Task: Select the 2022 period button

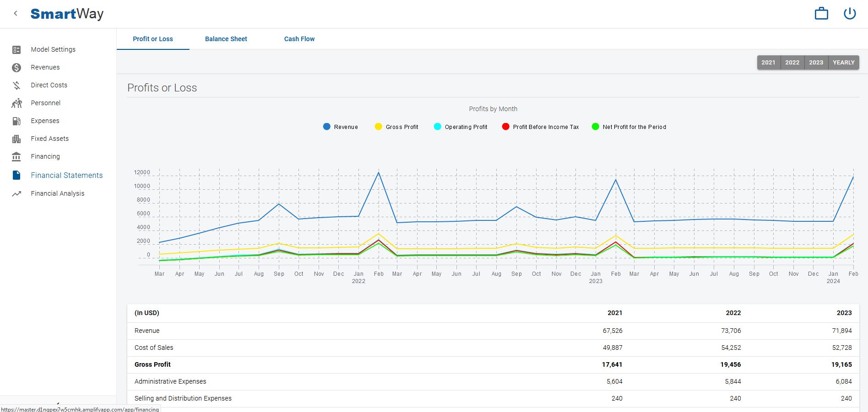Action: click(792, 63)
